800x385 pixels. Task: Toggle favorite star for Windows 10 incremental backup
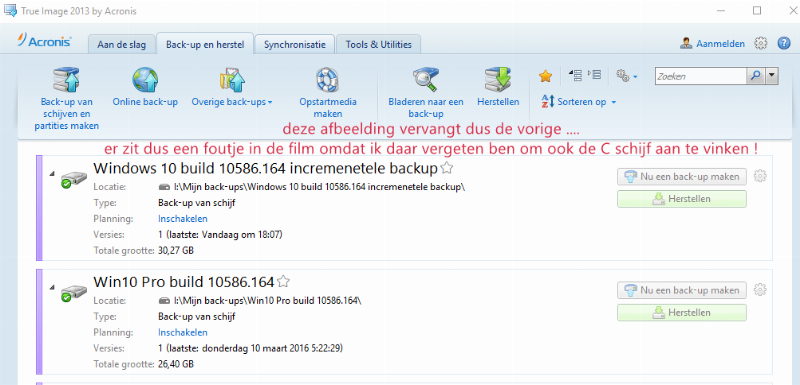[x=446, y=167]
